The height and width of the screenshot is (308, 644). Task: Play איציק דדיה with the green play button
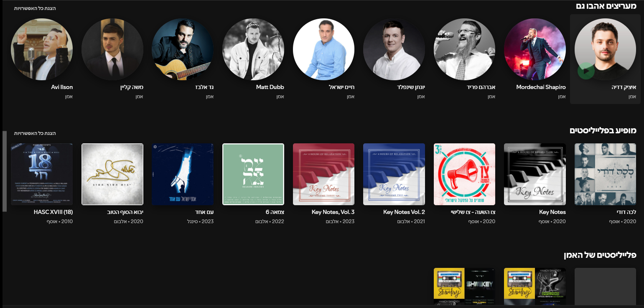[x=586, y=71]
